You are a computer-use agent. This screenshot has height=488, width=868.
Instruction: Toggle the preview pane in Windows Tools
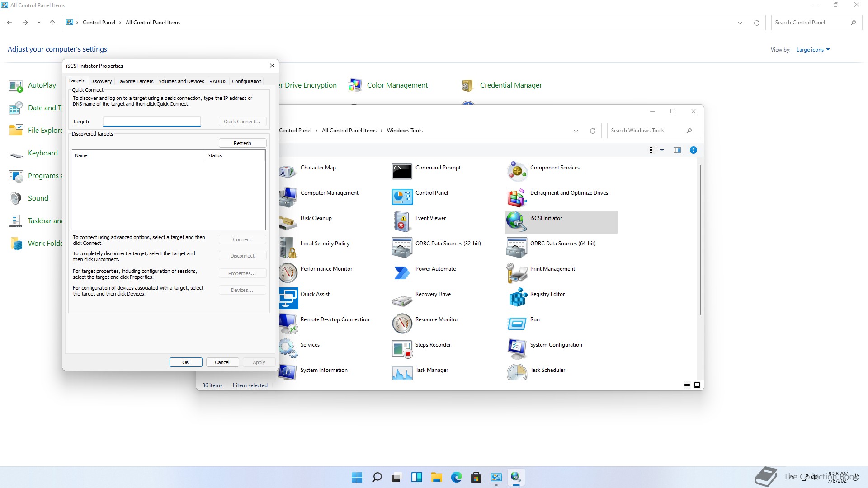coord(677,150)
